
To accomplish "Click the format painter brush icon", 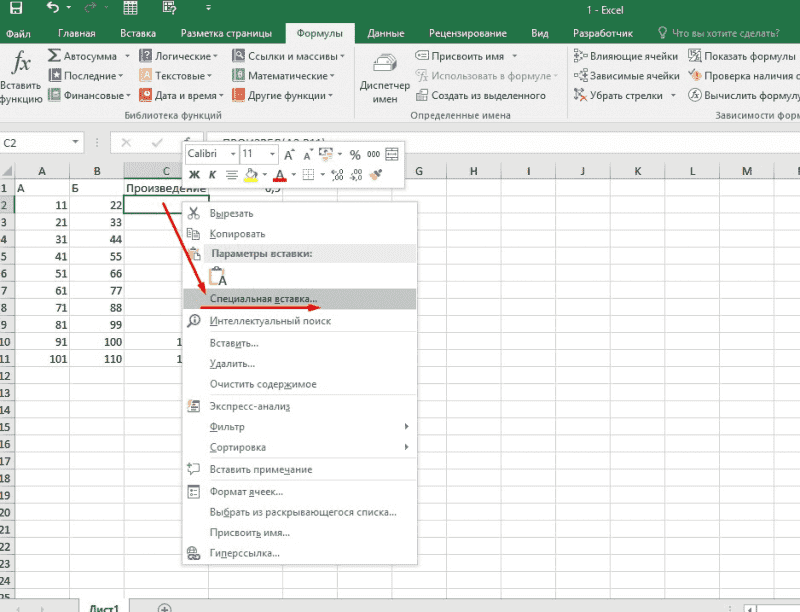I will (x=376, y=175).
